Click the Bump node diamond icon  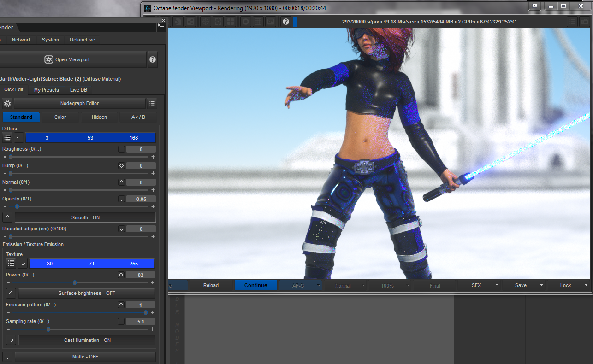pyautogui.click(x=122, y=166)
